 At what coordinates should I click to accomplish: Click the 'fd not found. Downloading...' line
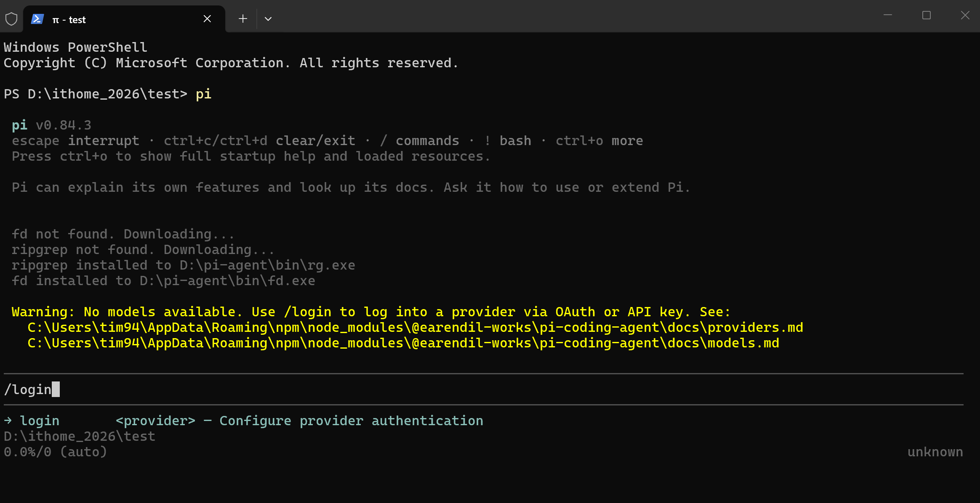point(122,234)
